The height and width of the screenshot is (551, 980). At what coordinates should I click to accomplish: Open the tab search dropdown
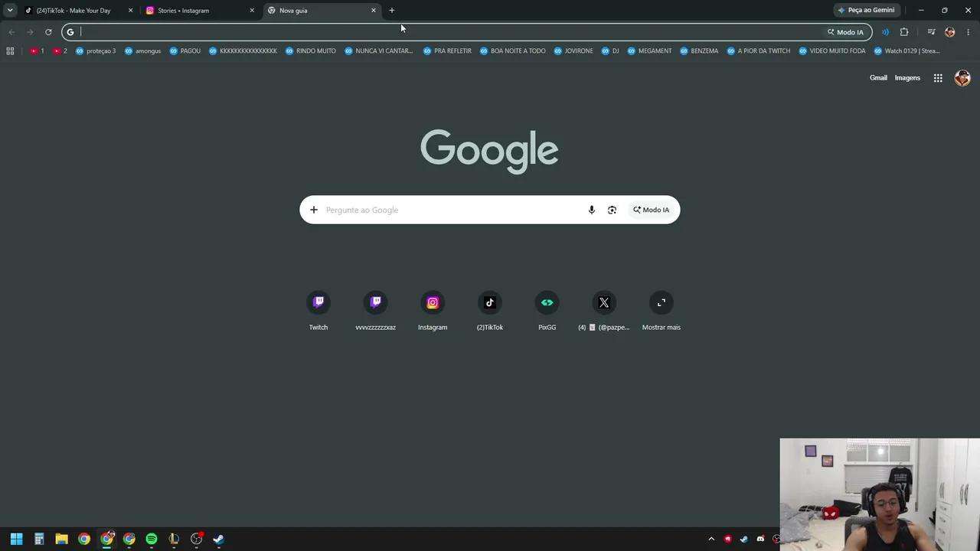pyautogui.click(x=10, y=10)
